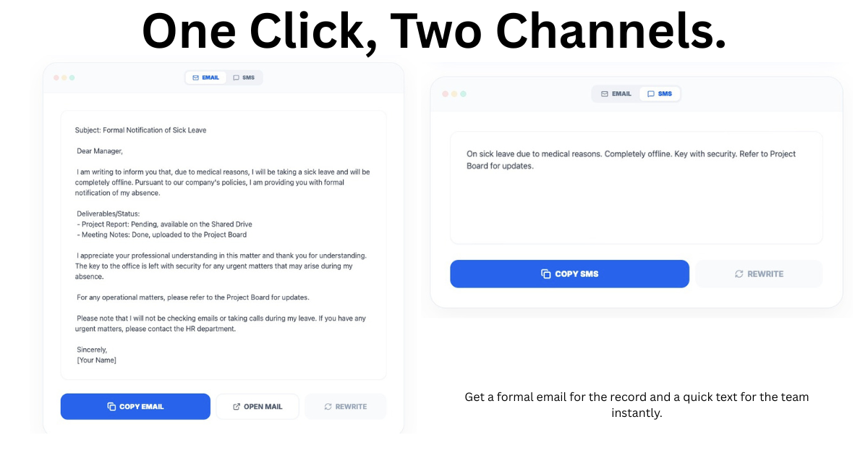Click the copy icon on COPY SMS button
This screenshot has height=456, width=868.
pos(546,274)
